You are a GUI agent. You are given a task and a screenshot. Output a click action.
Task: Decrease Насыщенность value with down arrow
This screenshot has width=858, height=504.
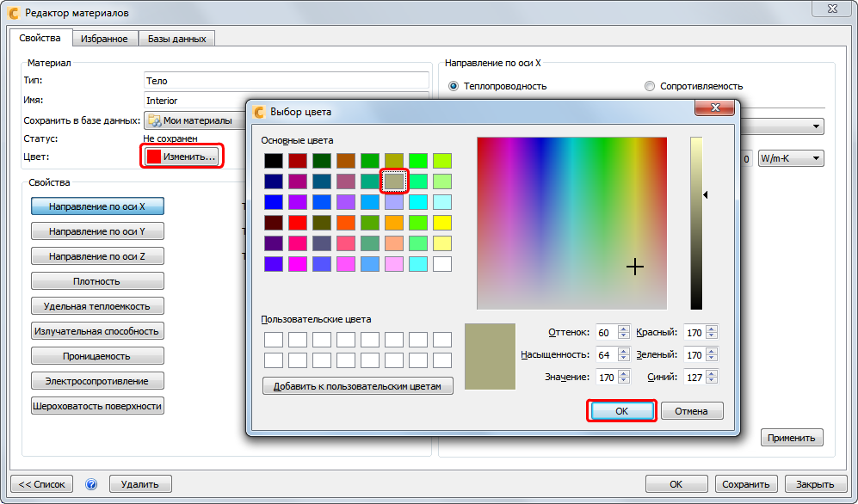624,358
